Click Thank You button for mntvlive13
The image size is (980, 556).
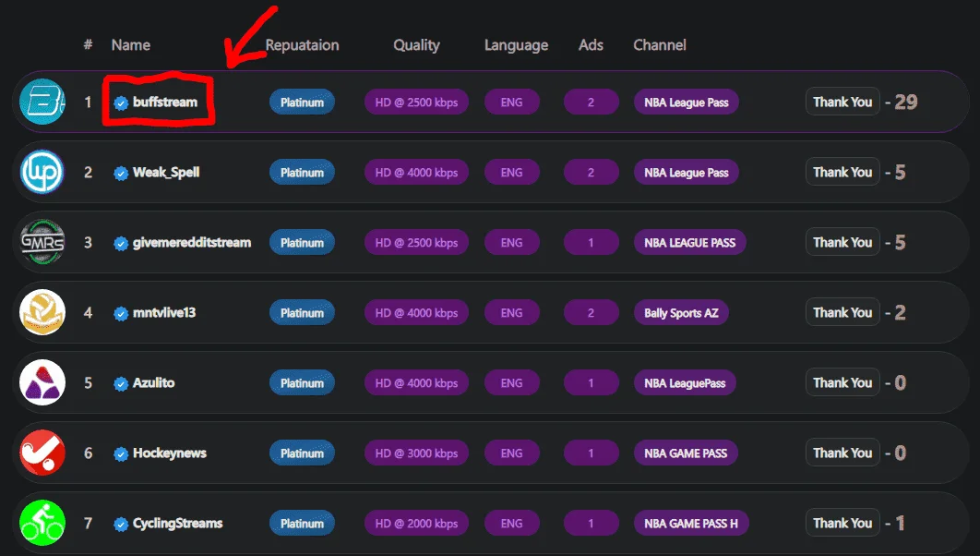click(x=842, y=312)
